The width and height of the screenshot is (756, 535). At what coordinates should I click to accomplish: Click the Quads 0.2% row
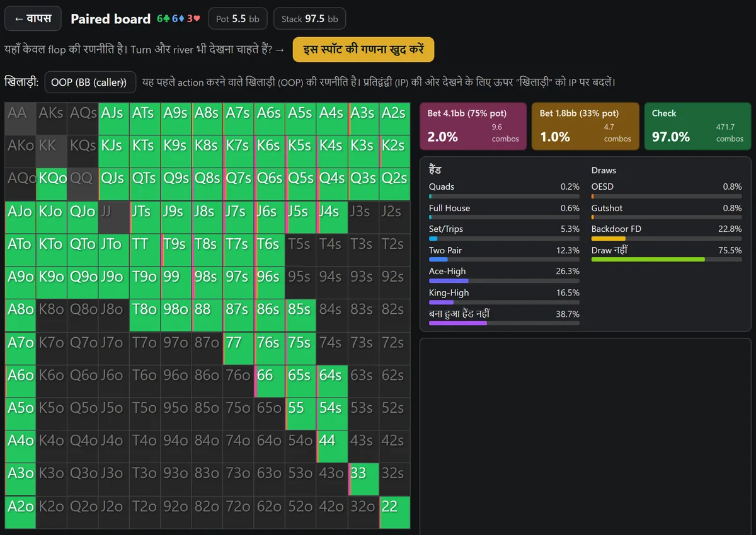[504, 190]
